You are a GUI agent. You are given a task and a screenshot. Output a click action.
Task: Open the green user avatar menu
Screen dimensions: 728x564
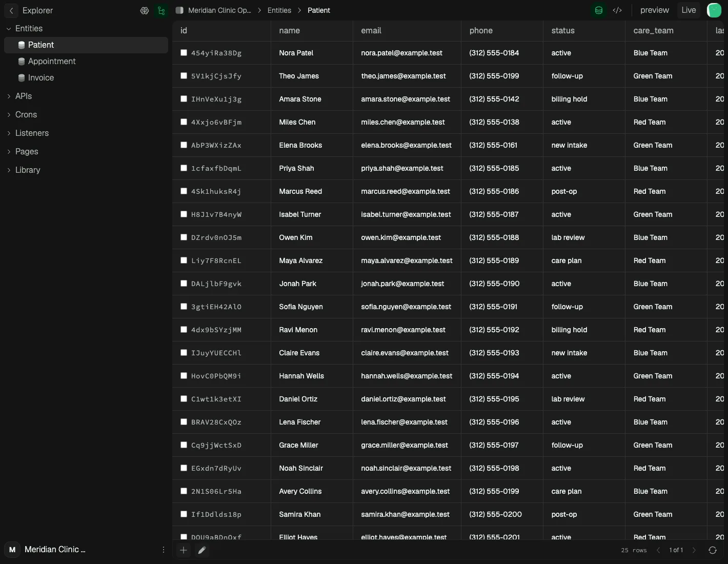point(714,10)
